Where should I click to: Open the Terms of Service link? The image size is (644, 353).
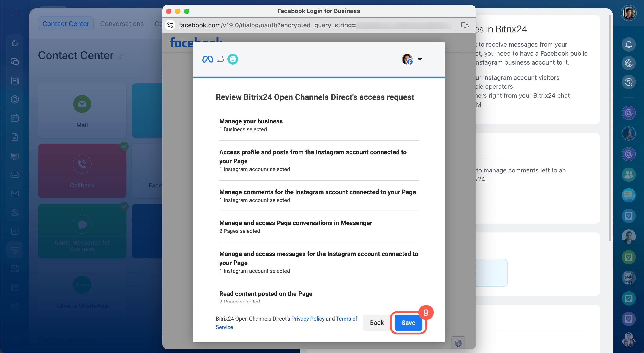coord(346,319)
